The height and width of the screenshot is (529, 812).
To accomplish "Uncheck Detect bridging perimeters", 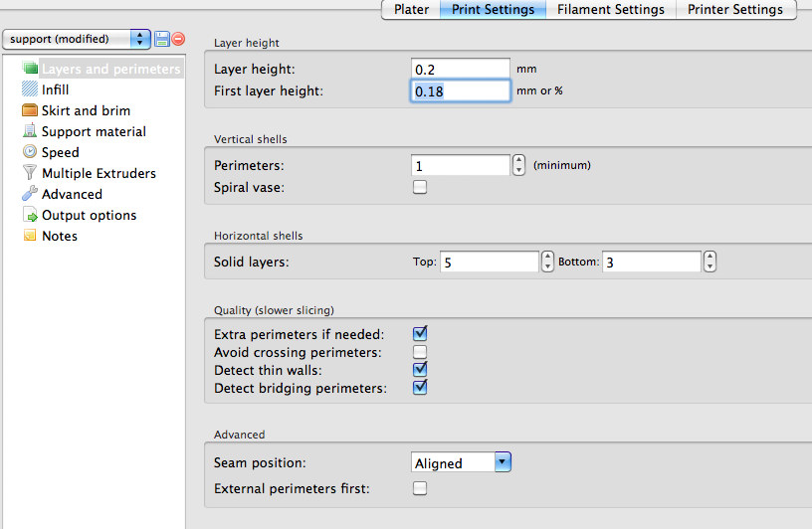I will tap(420, 388).
